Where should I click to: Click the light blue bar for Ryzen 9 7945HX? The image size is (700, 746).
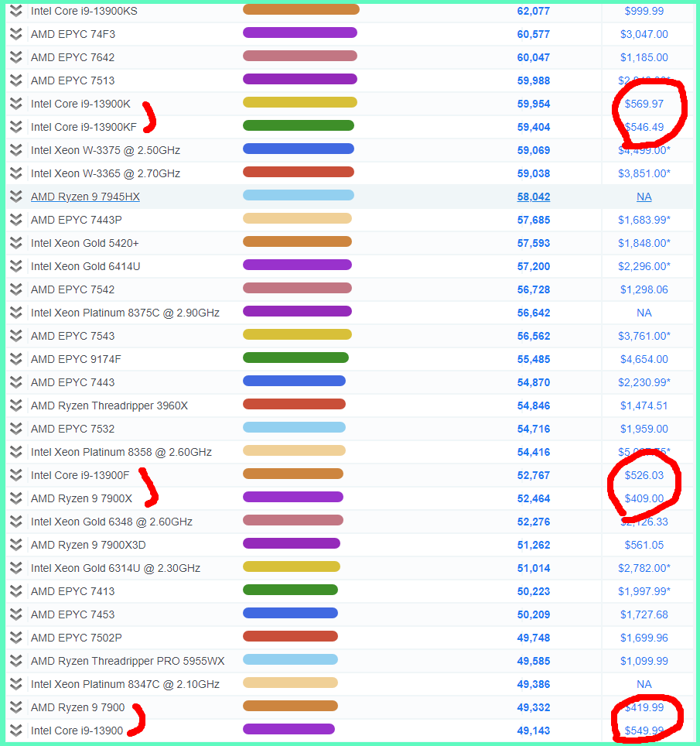tap(298, 195)
